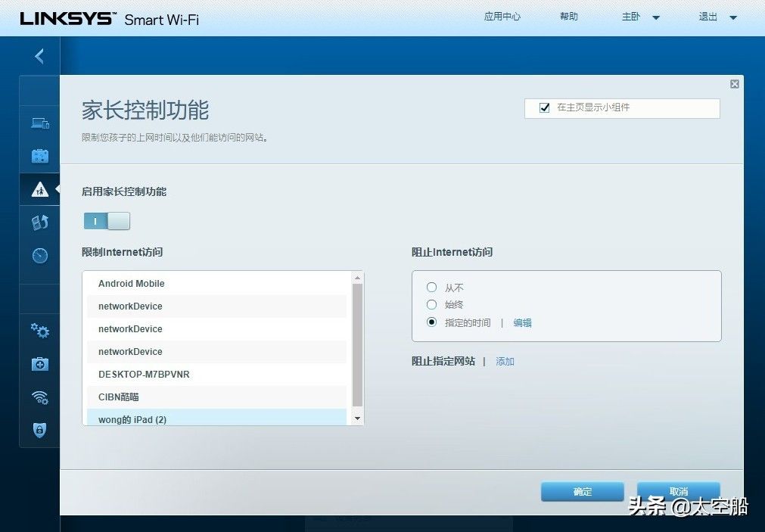Expand the 退出 dropdown in the header
The image size is (765, 532).
717,17
